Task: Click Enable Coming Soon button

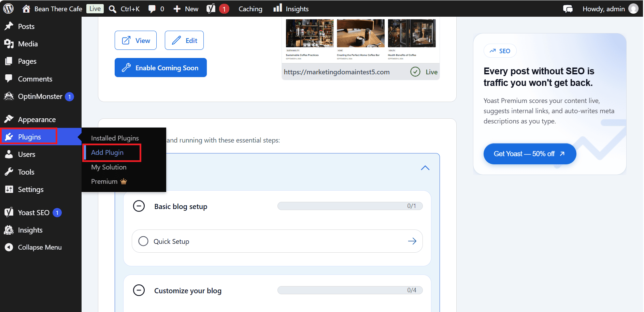Action: [161, 68]
